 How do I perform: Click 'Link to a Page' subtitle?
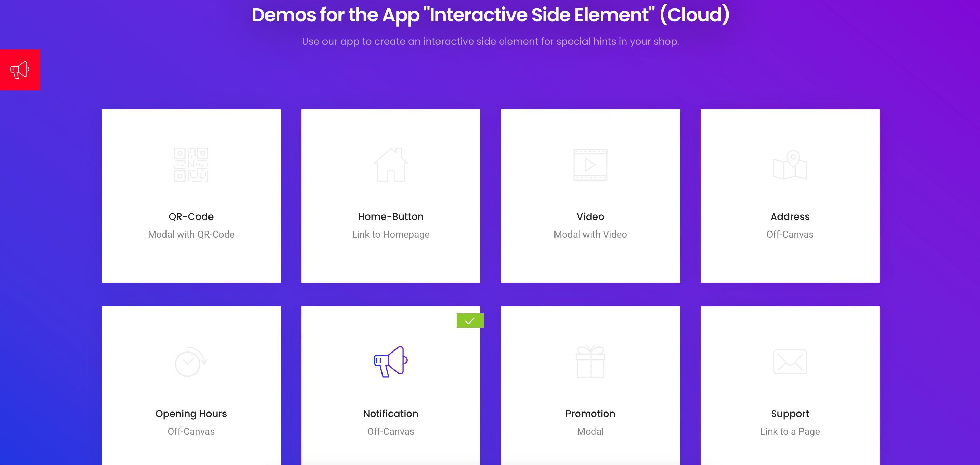790,432
